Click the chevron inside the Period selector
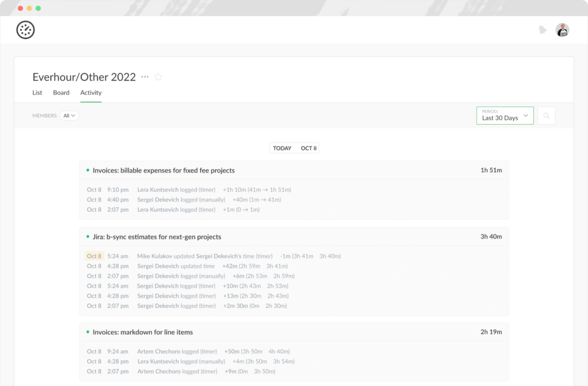 coord(526,115)
